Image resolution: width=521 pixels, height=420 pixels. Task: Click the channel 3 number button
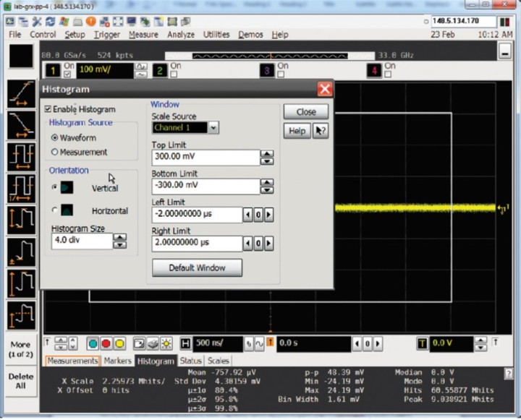[x=267, y=71]
